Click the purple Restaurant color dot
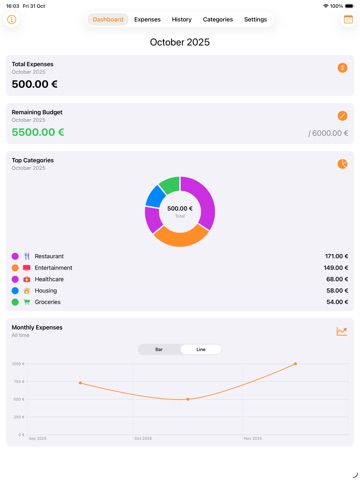This screenshot has width=360, height=480. 15,256
